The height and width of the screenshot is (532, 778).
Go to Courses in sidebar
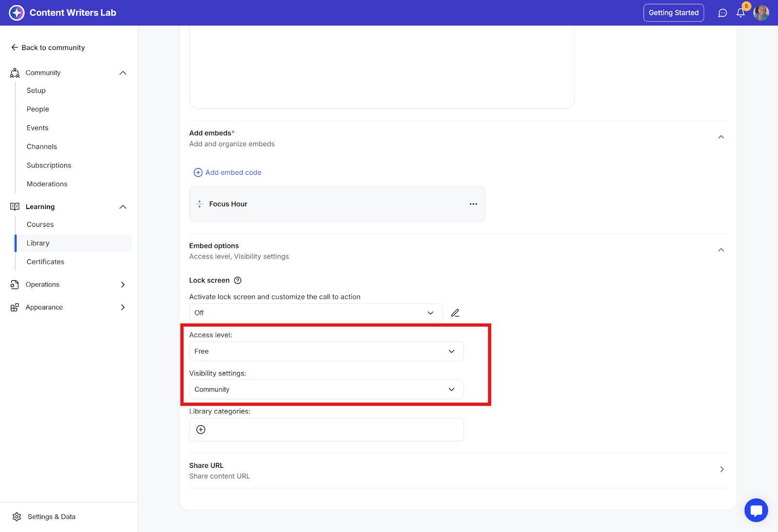coord(40,224)
